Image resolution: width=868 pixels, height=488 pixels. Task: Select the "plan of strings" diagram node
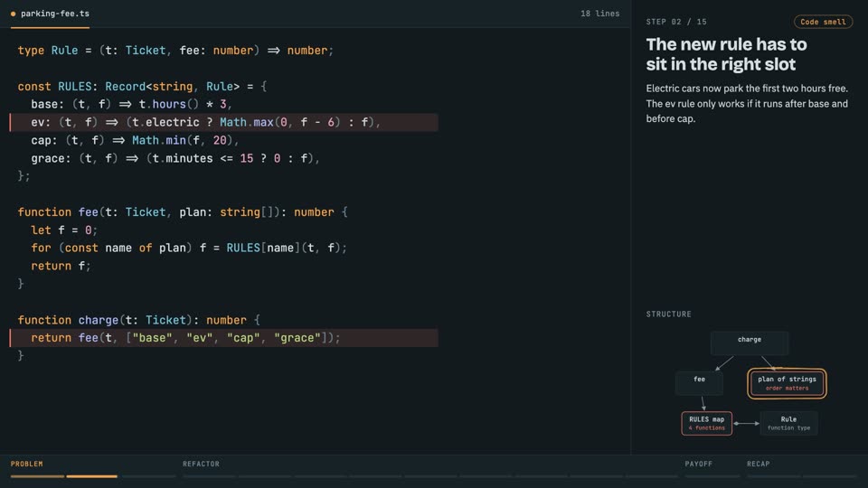coord(787,383)
